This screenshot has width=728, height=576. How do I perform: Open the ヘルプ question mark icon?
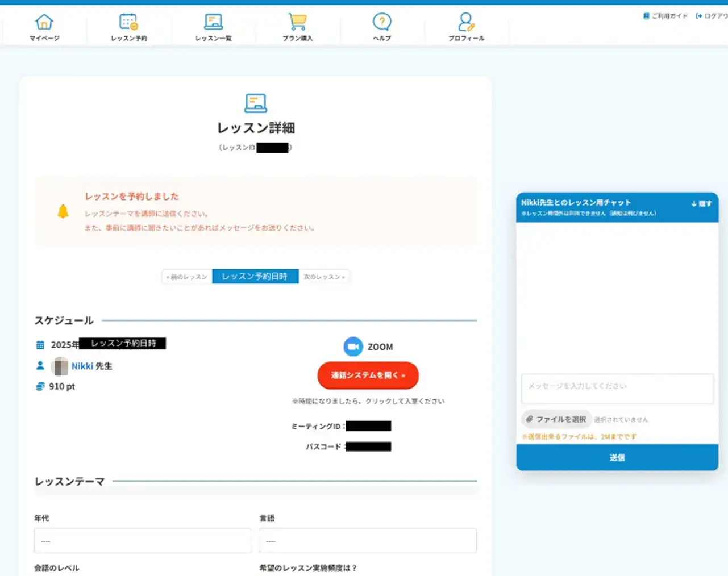click(382, 23)
